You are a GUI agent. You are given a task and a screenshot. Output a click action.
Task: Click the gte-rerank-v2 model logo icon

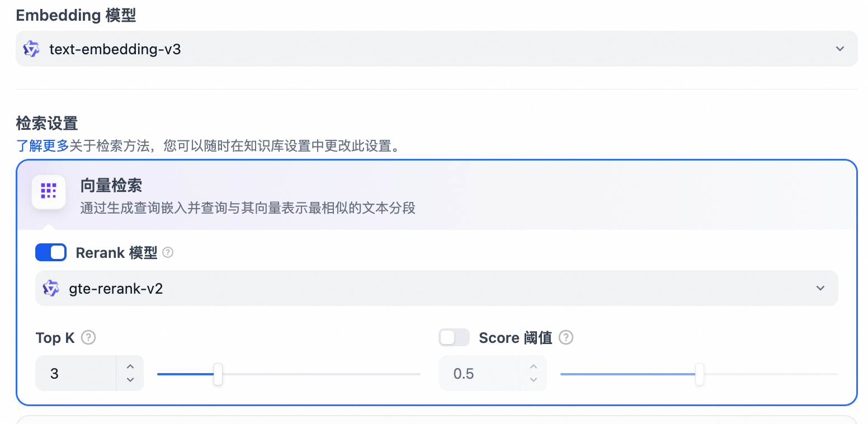(x=51, y=288)
